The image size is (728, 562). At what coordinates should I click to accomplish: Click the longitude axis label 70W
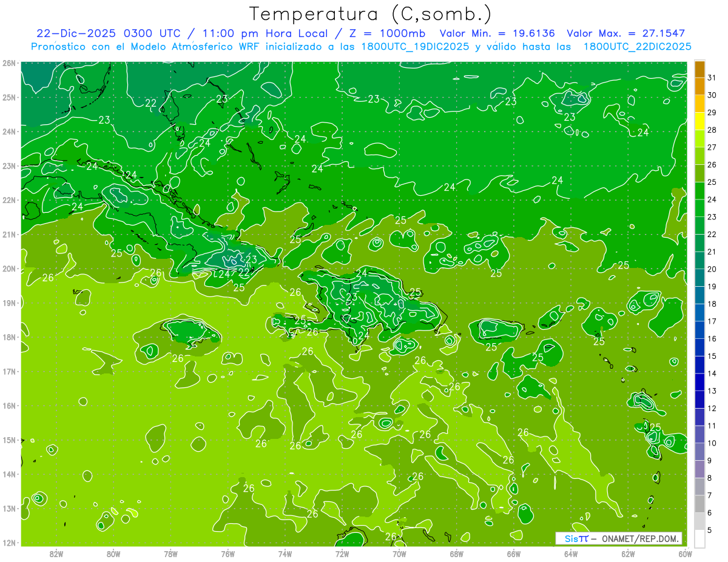399,553
